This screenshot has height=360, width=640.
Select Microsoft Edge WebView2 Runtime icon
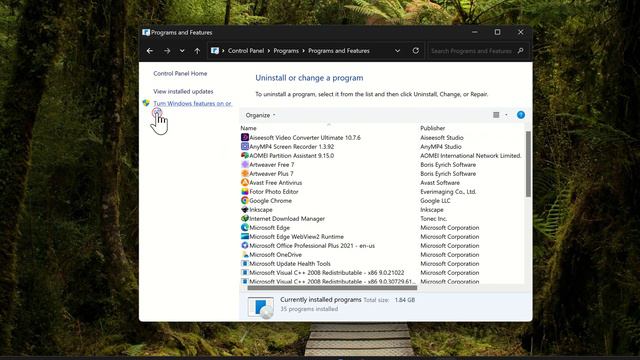244,236
